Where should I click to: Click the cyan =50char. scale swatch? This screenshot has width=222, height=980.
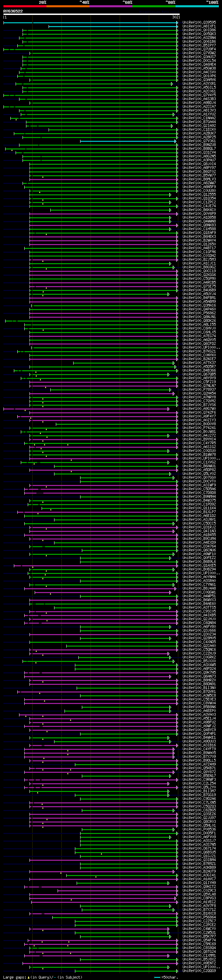157,977
